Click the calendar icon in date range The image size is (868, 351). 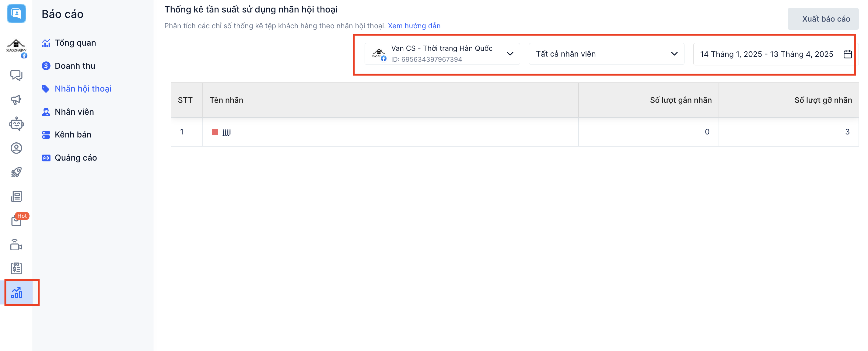pyautogui.click(x=847, y=54)
